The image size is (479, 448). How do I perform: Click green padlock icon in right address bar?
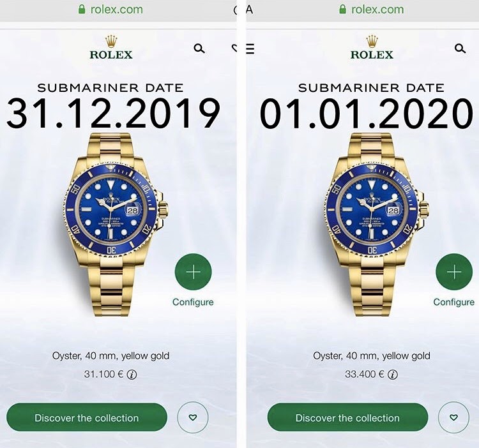(343, 9)
